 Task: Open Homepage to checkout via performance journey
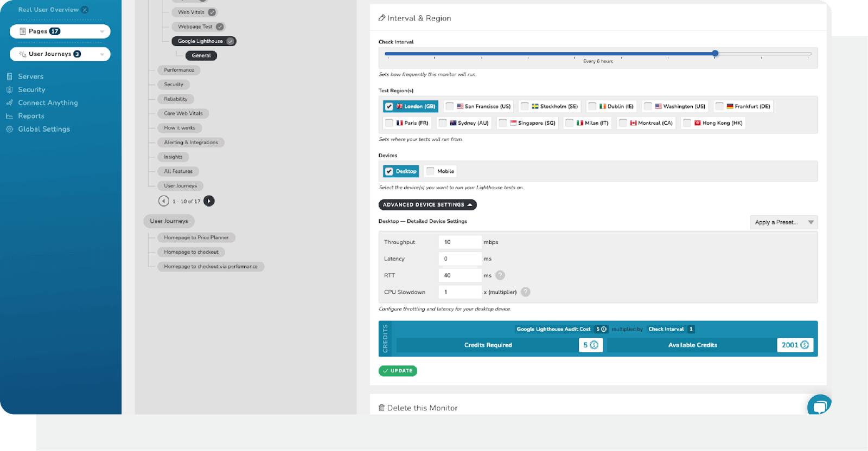pos(211,267)
